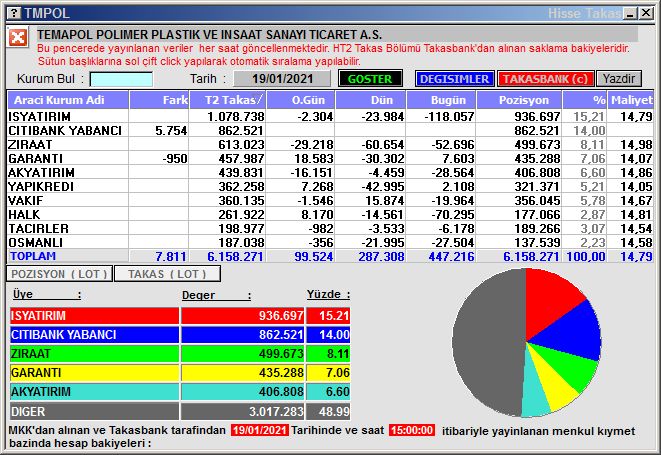Select the GARANTI row name in table
This screenshot has height=455, width=661.
point(35,159)
